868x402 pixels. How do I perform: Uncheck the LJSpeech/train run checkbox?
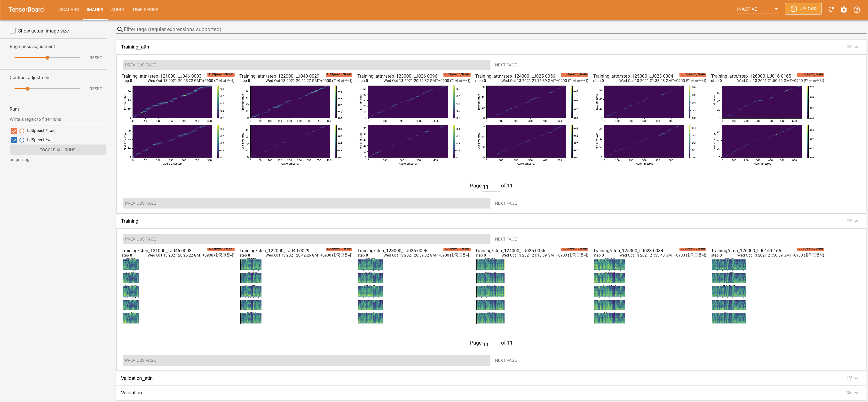14,131
